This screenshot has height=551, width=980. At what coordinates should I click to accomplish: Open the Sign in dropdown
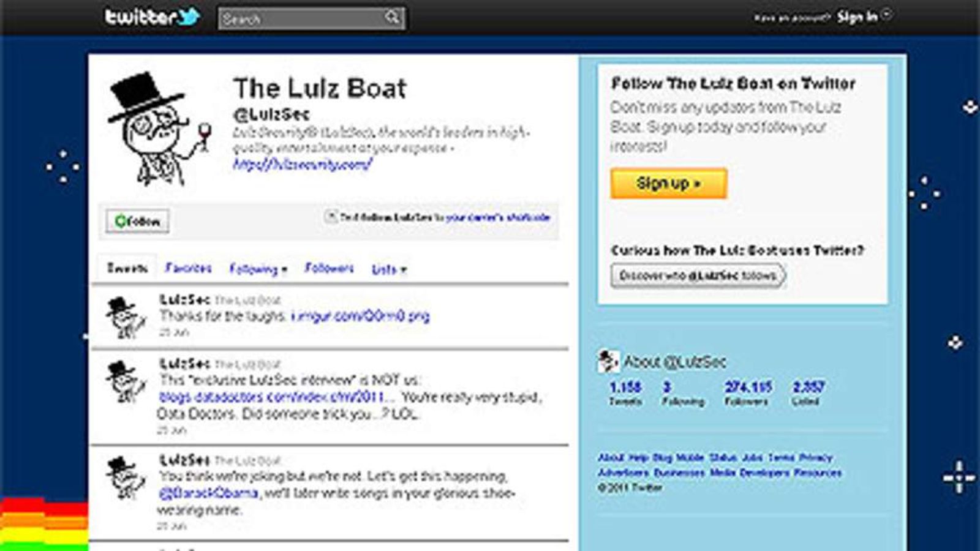click(864, 17)
